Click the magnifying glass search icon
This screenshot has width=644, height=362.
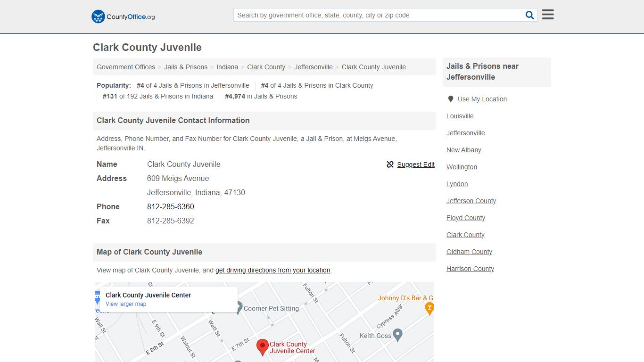[530, 15]
